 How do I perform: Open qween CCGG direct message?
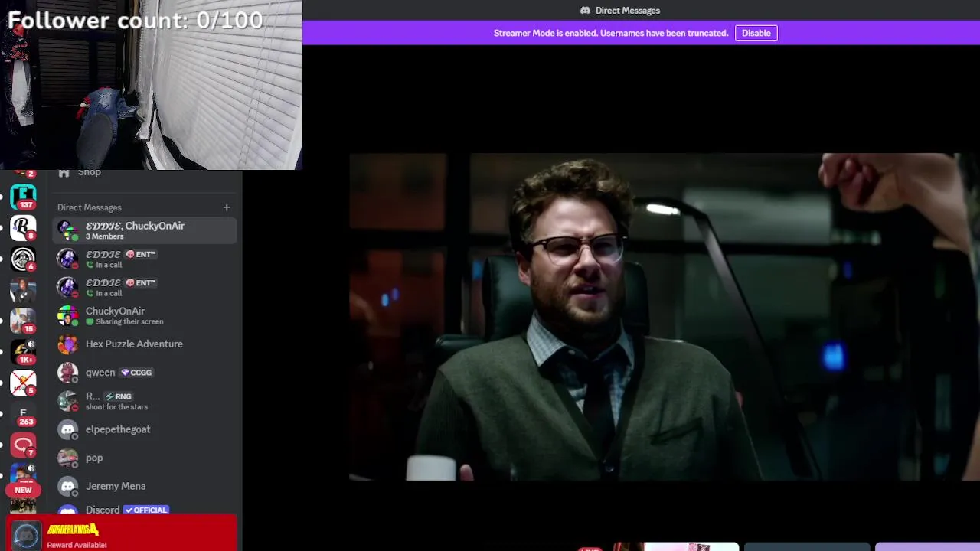[x=145, y=372]
